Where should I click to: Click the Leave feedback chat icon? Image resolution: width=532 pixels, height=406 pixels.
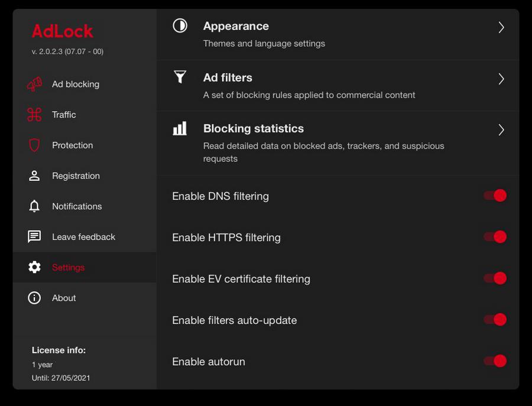[34, 236]
